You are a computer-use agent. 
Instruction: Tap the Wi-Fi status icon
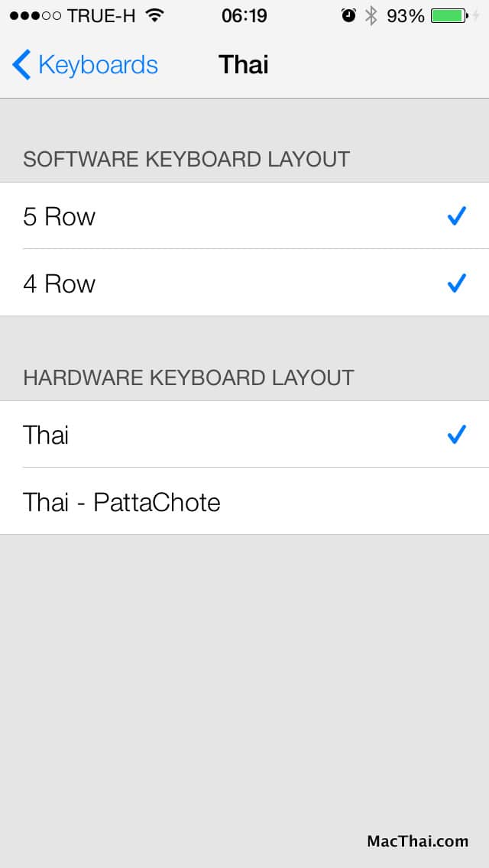[x=156, y=16]
